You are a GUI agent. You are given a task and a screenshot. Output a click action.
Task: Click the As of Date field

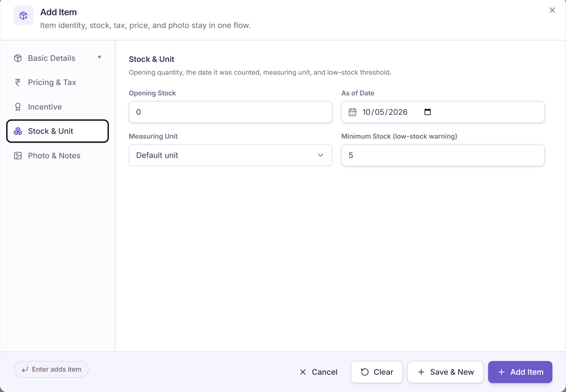[x=443, y=112]
